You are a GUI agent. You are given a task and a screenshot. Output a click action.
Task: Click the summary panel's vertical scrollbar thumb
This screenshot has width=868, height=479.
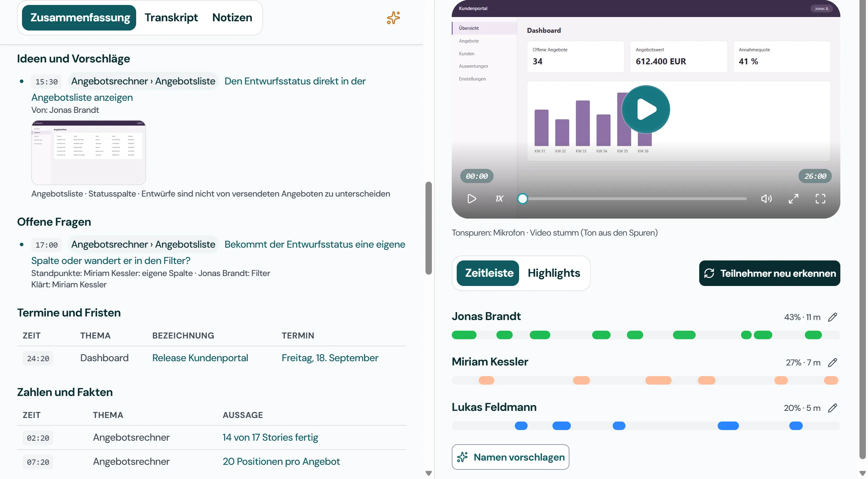pos(428,228)
